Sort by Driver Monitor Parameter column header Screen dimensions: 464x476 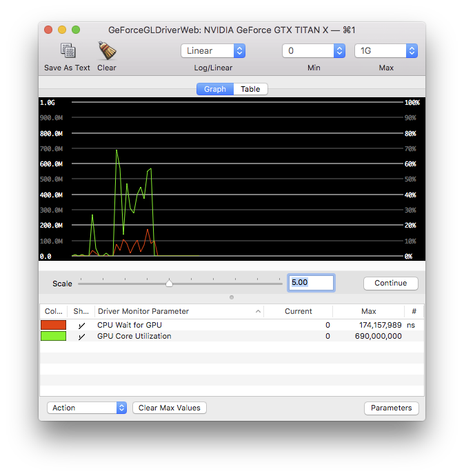(x=179, y=311)
